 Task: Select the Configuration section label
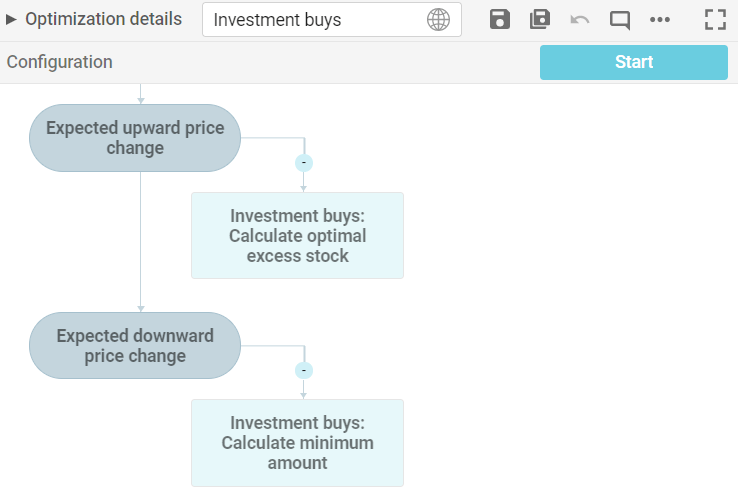pos(59,62)
